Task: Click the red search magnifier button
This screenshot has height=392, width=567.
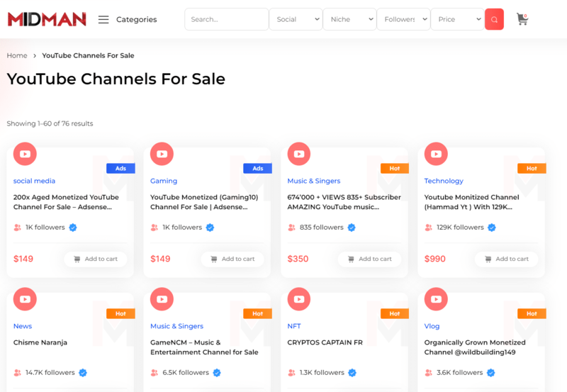Action: tap(494, 19)
